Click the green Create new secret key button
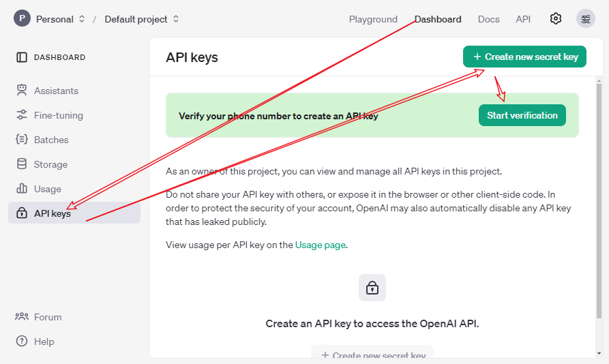Viewport: 609px width, 364px height. coord(524,57)
